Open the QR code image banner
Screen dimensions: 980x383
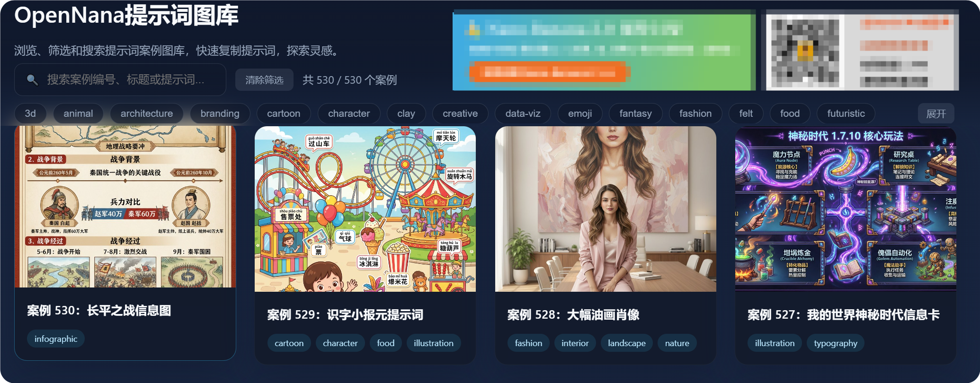(x=860, y=50)
